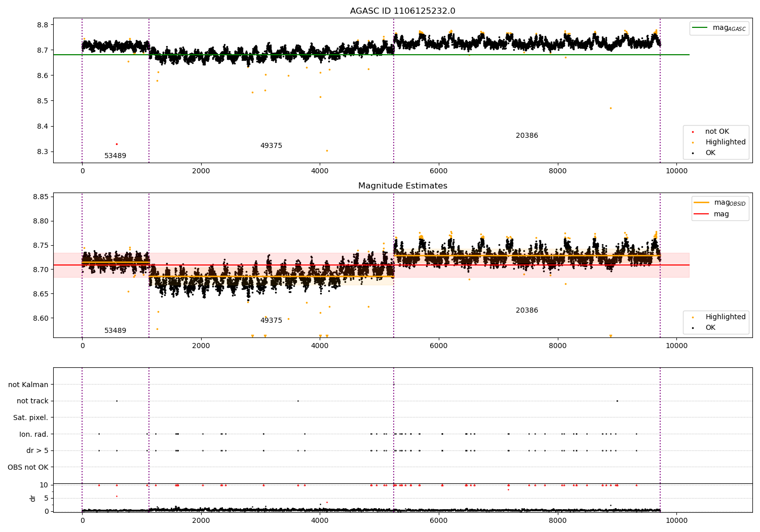Screen dimensions: 760x532
Task: Click the red 'mag' legend entry
Action: (711, 214)
